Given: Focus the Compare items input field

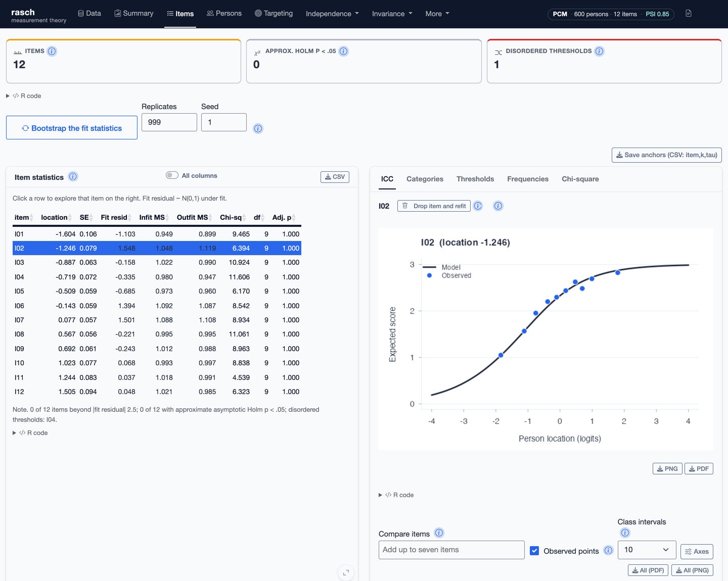Looking at the screenshot, I should [x=451, y=550].
